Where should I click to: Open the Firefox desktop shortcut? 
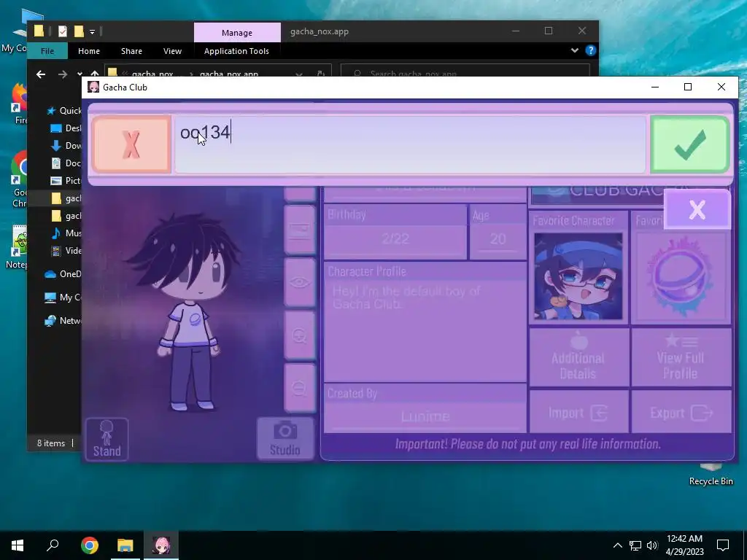[20, 104]
